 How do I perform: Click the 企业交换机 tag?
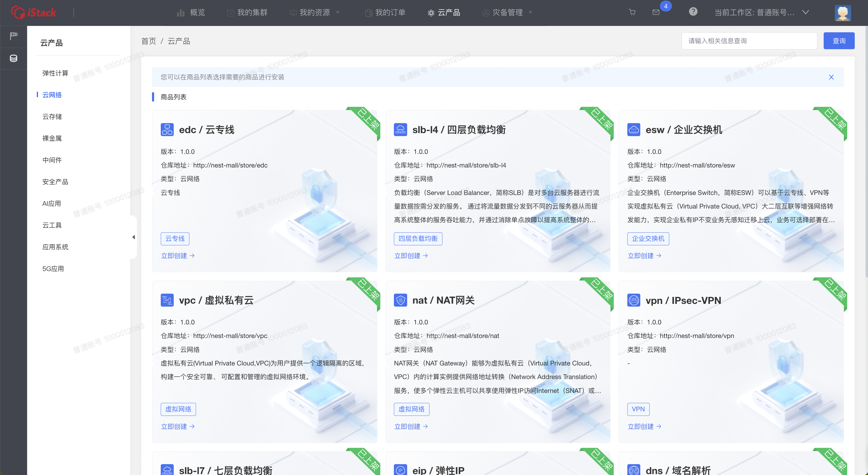click(648, 239)
